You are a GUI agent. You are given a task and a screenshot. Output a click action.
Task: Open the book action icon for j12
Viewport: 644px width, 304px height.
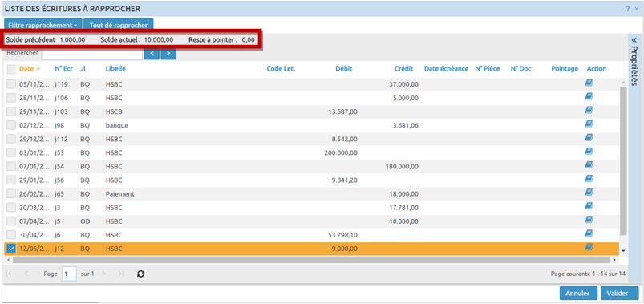pyautogui.click(x=589, y=247)
